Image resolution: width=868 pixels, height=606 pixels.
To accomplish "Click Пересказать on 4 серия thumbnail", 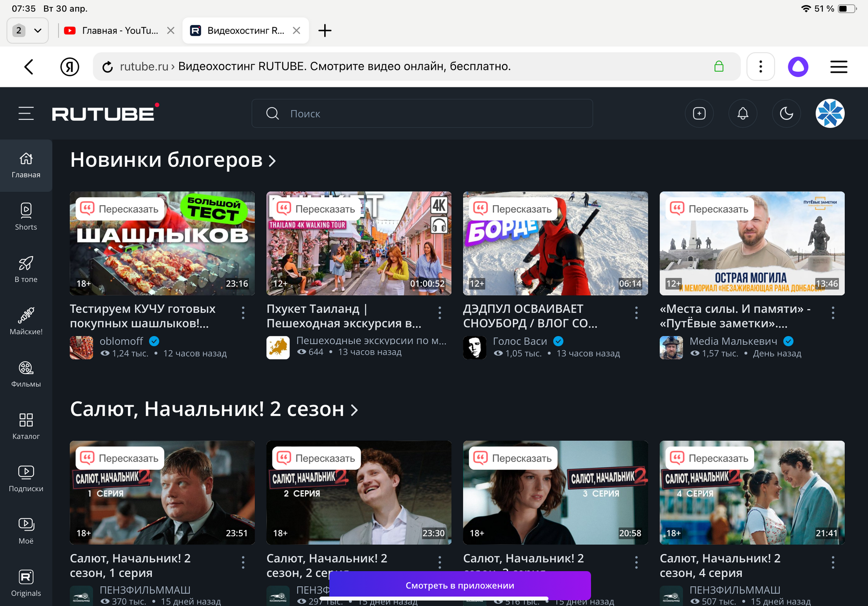I will [710, 458].
